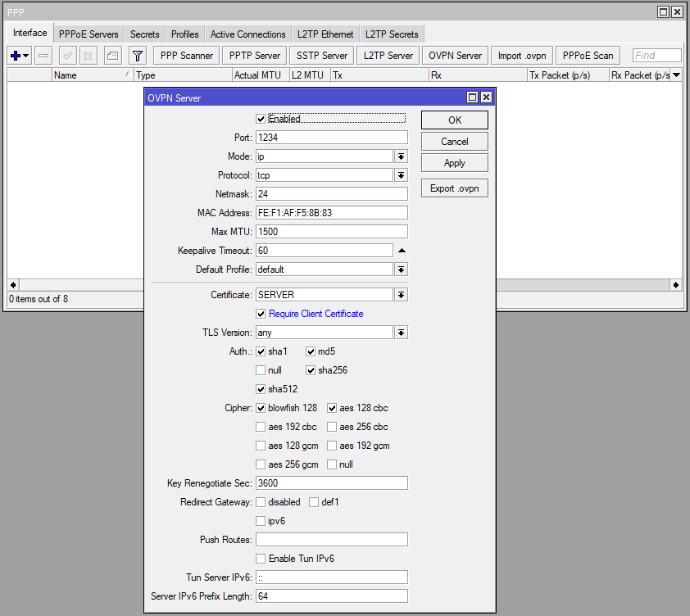This screenshot has height=616, width=690.
Task: Check Redirect Gateway disabled option
Action: 261,502
